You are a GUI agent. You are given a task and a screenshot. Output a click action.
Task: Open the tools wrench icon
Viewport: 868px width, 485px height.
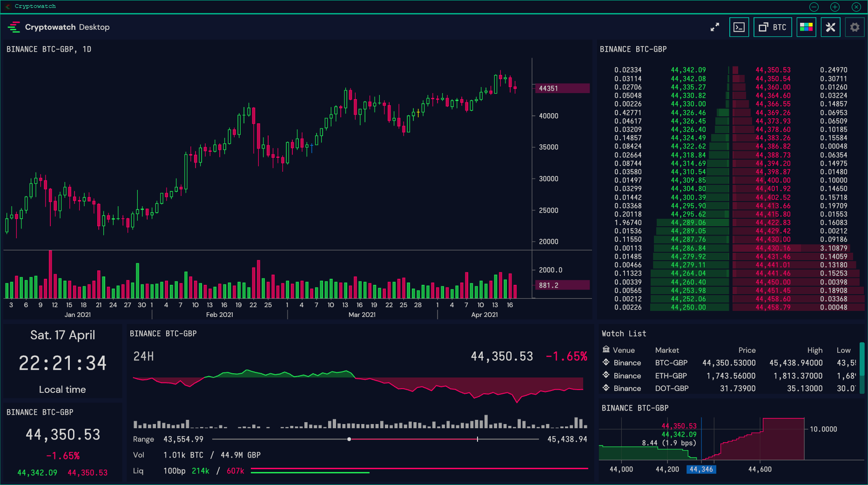point(831,27)
